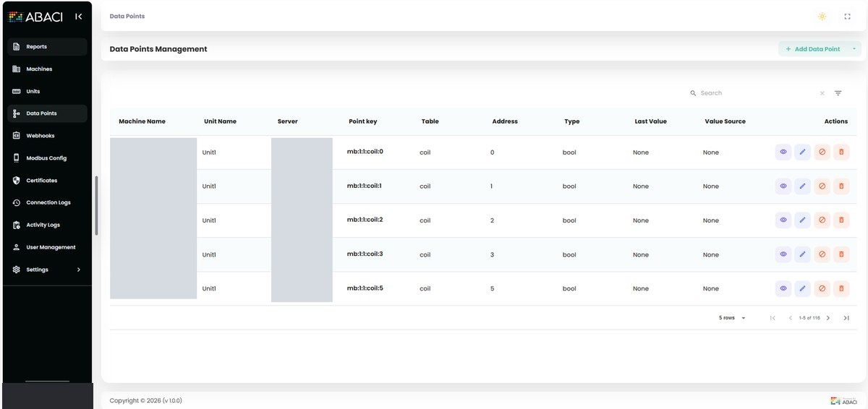Clear the search with the X icon

[822, 93]
